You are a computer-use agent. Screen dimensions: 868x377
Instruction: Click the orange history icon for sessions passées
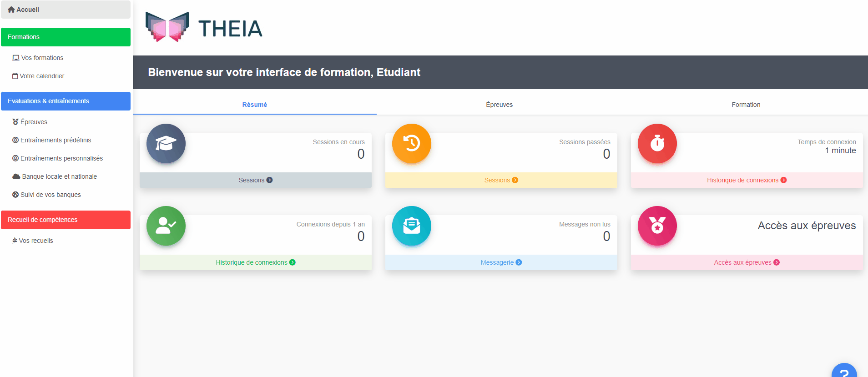pos(411,143)
